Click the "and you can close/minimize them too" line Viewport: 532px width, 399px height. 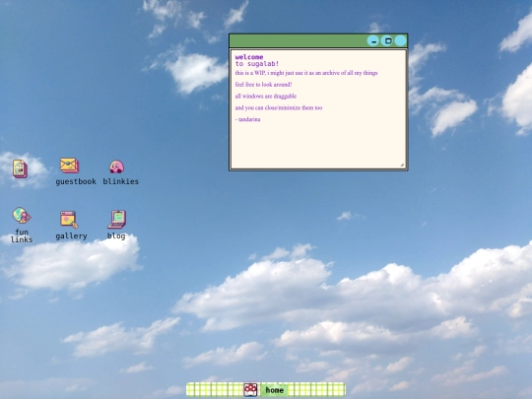[279, 108]
